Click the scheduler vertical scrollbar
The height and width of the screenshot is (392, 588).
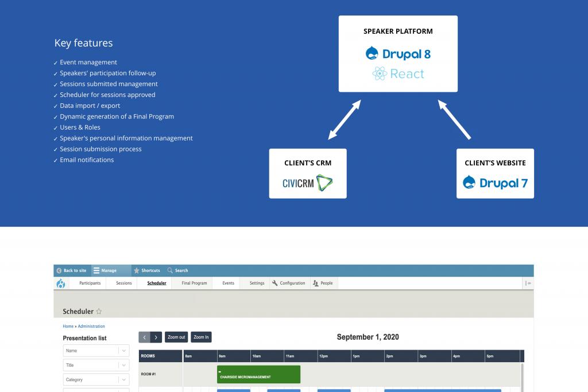521,377
